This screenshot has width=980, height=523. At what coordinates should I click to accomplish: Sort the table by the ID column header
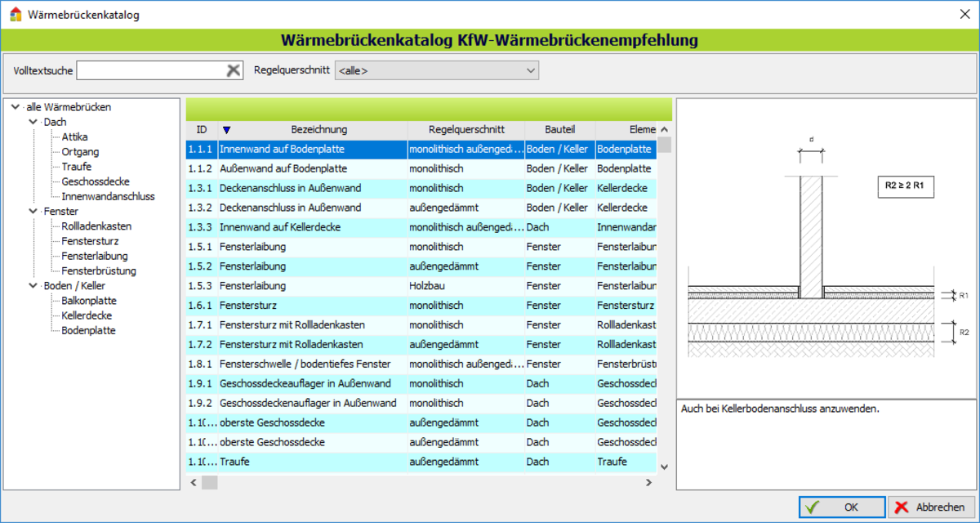pos(202,130)
